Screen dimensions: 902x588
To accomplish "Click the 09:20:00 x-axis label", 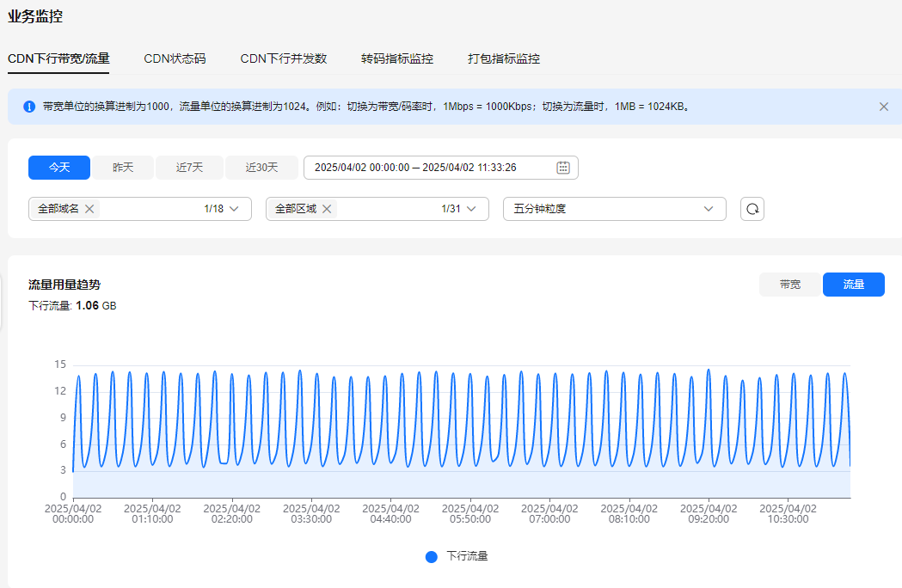I will click(x=709, y=514).
